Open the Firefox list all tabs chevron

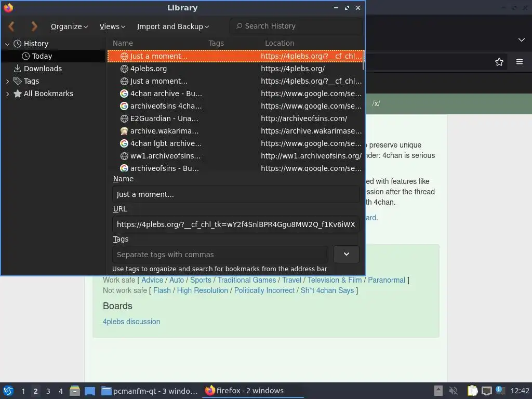[x=522, y=40]
